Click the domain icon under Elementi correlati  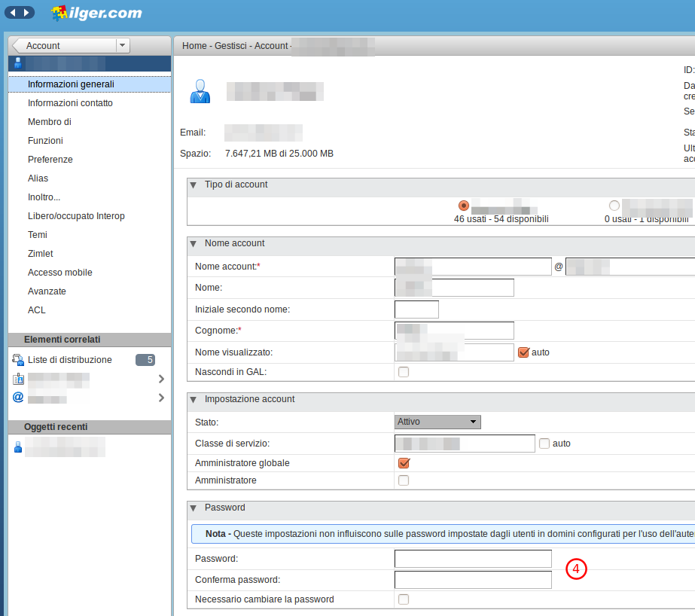pos(18,379)
